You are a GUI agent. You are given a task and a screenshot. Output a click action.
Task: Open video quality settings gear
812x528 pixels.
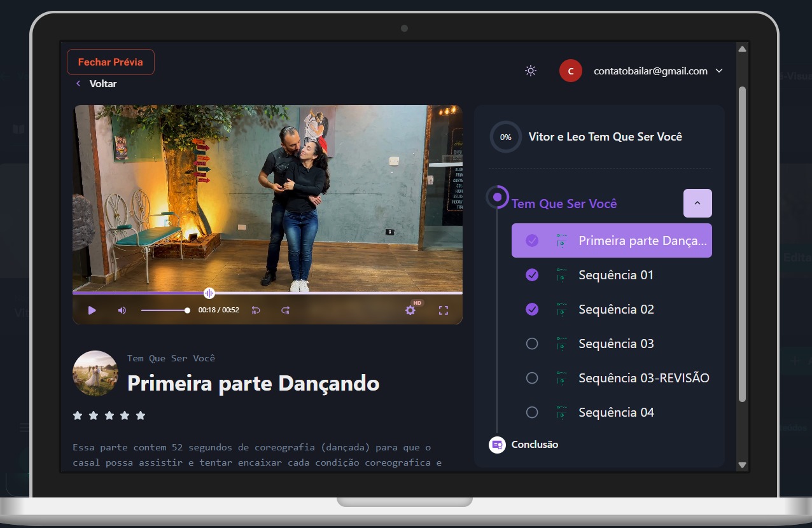[x=410, y=310]
